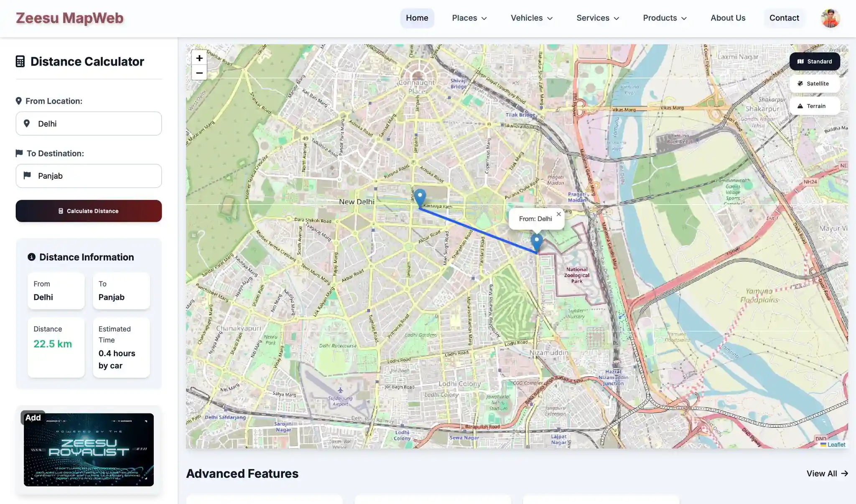
Task: Open the Leaflet attribution link
Action: (833, 445)
